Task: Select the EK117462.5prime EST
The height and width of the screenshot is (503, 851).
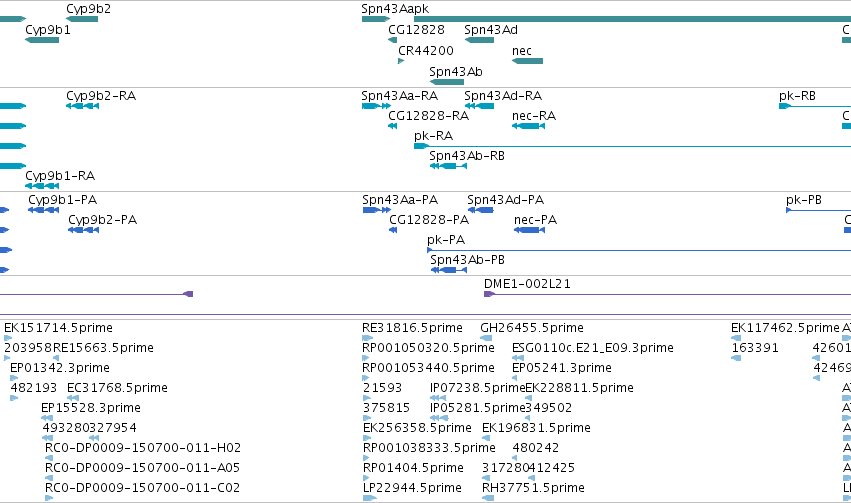Action: click(736, 338)
